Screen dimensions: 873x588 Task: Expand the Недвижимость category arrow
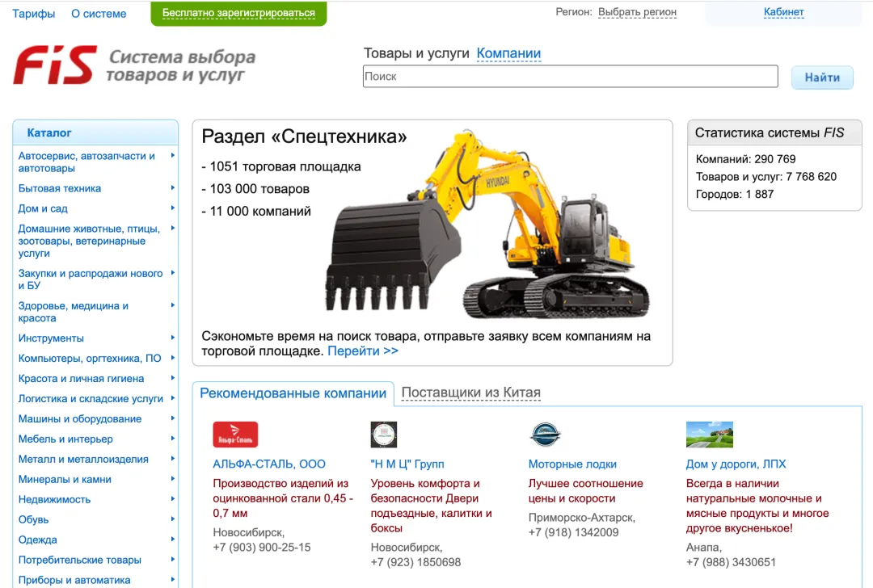pyautogui.click(x=173, y=499)
